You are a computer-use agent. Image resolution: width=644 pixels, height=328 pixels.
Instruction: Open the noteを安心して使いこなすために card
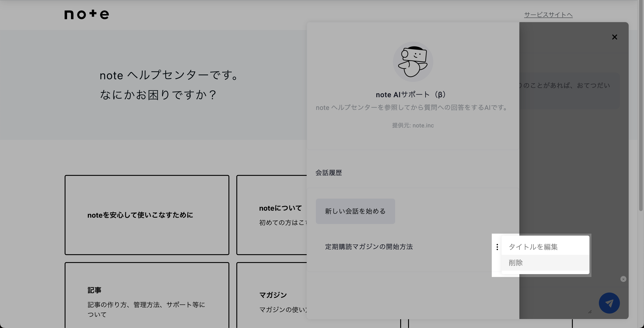click(x=147, y=215)
